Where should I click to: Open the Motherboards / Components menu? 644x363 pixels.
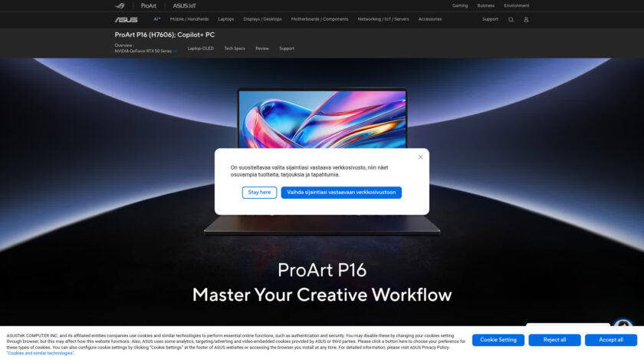tap(320, 19)
